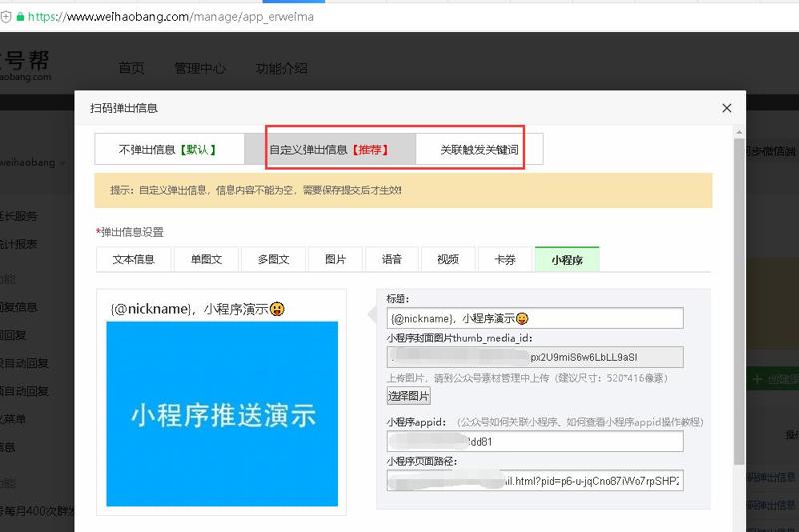Open the 小程序appid操作教程 help link
Viewport: 799px width, 532px height.
point(580,422)
